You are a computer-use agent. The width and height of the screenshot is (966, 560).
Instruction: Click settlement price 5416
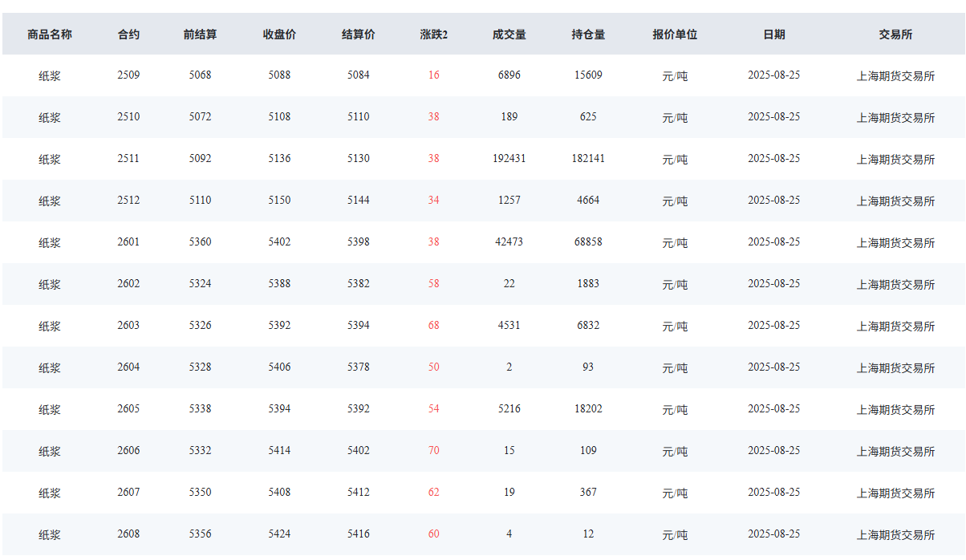pyautogui.click(x=359, y=534)
